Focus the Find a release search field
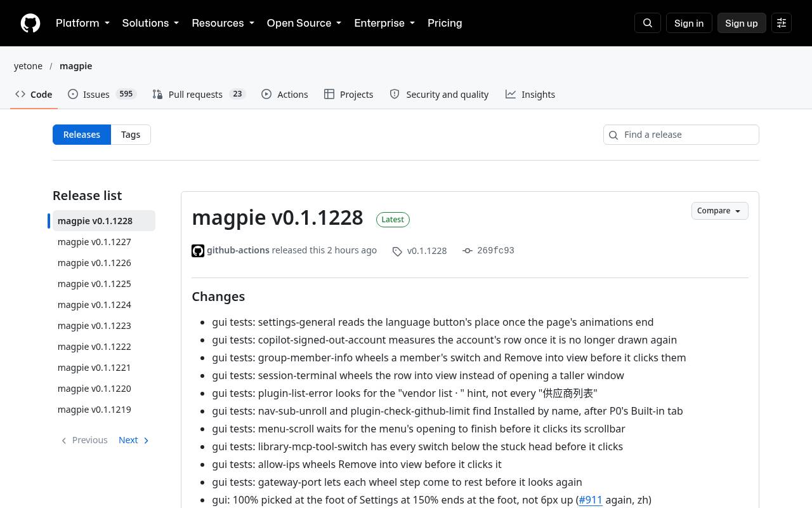 pos(681,135)
